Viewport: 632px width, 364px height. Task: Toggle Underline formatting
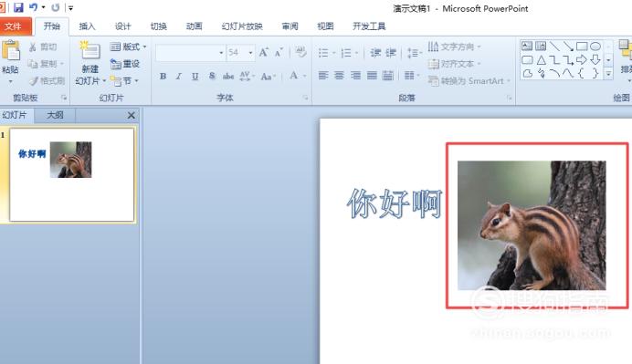coord(195,76)
